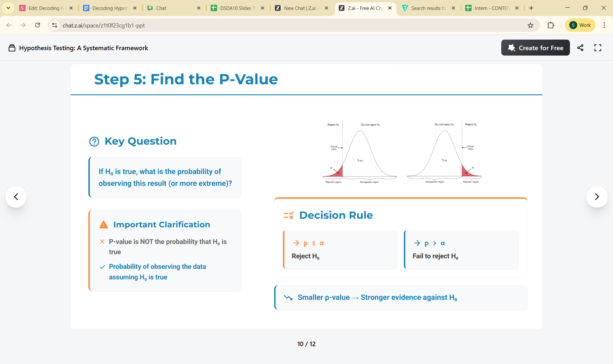Open the Work profile menu
Screen dimensions: 613x364
580,25
